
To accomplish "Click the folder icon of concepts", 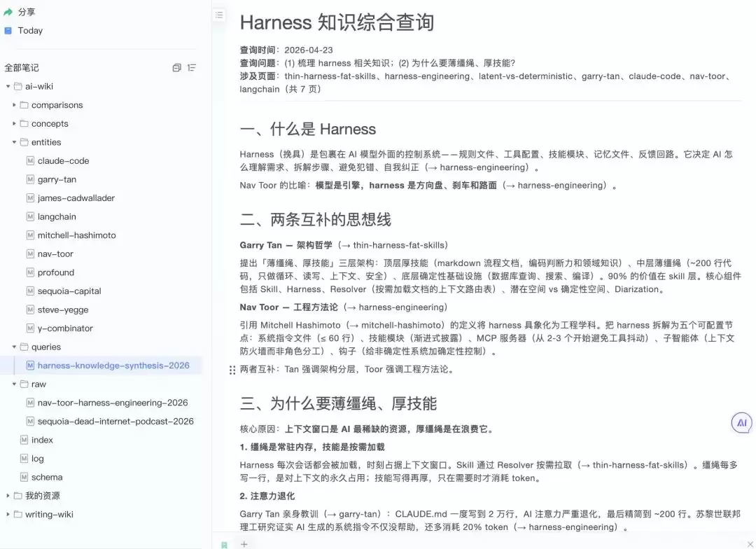I will tap(24, 123).
